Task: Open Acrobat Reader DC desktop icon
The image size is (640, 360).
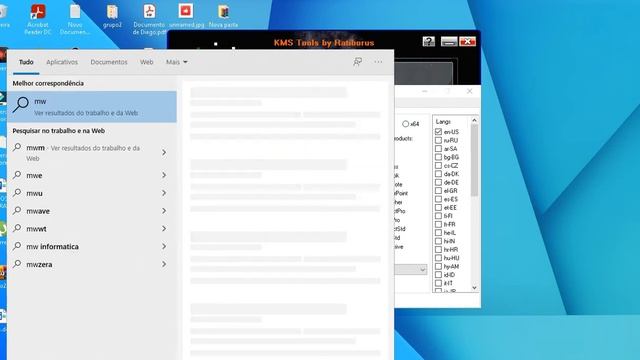Action: tap(38, 18)
